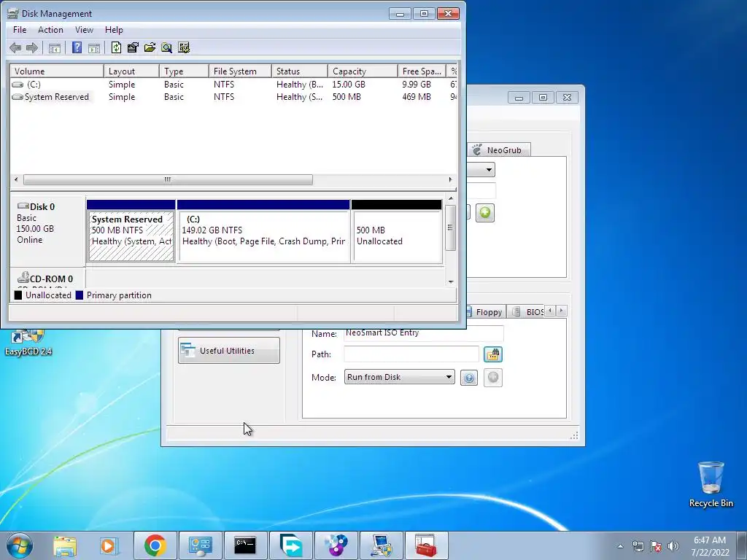Viewport: 747px width, 560px height.
Task: Open the View menu
Action: pyautogui.click(x=84, y=29)
